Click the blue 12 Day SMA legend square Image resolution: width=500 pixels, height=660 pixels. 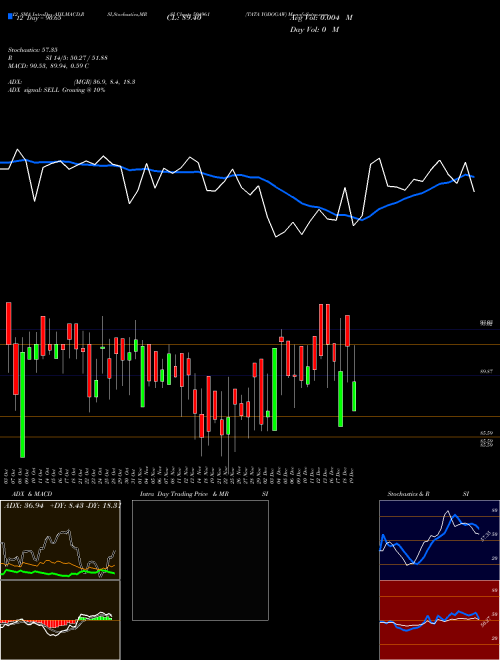[10, 17]
